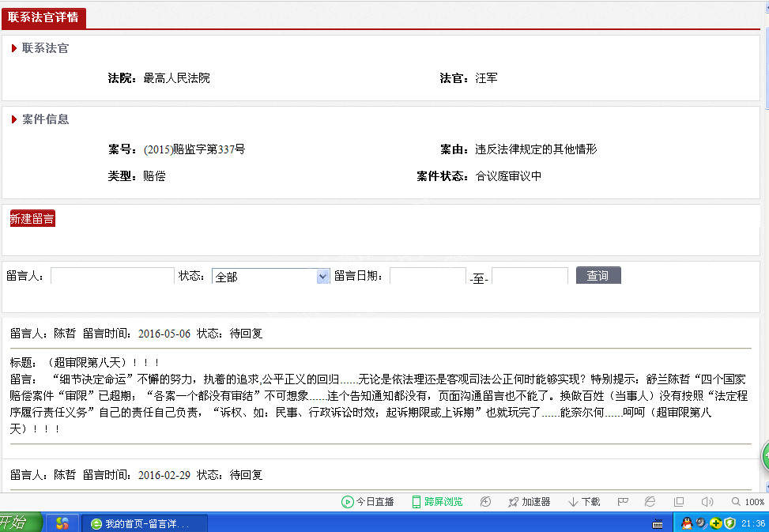Open the colorful quick-launch icon on the taskbar
769x532 pixels.
[x=62, y=523]
